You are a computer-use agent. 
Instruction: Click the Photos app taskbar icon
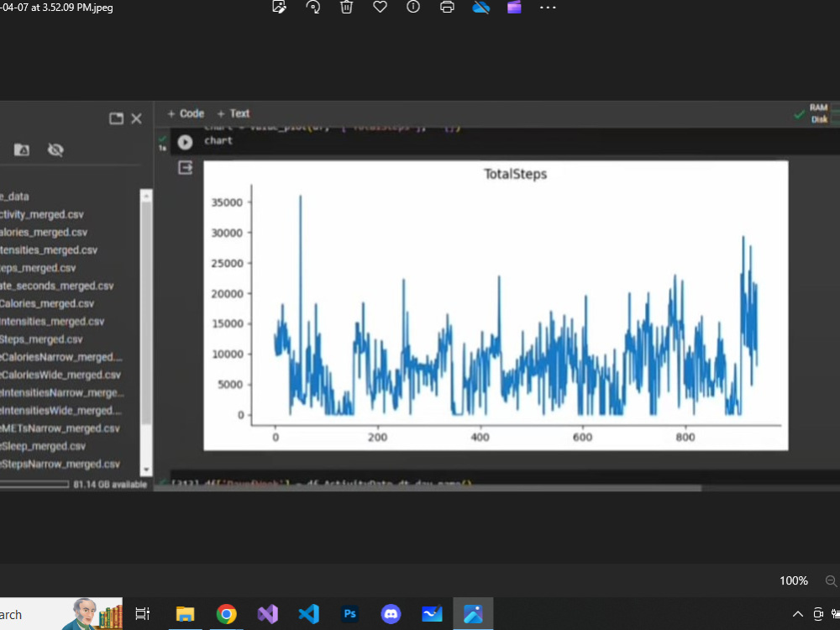click(473, 614)
